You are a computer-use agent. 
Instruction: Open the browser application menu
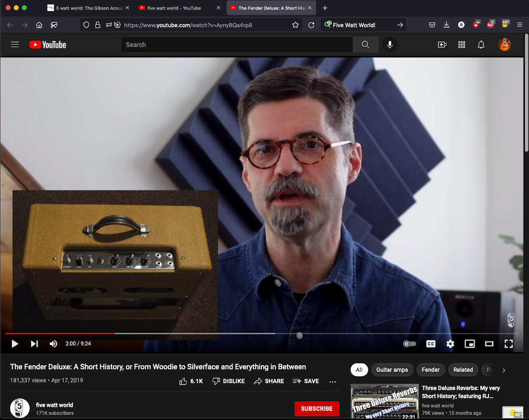(x=519, y=25)
